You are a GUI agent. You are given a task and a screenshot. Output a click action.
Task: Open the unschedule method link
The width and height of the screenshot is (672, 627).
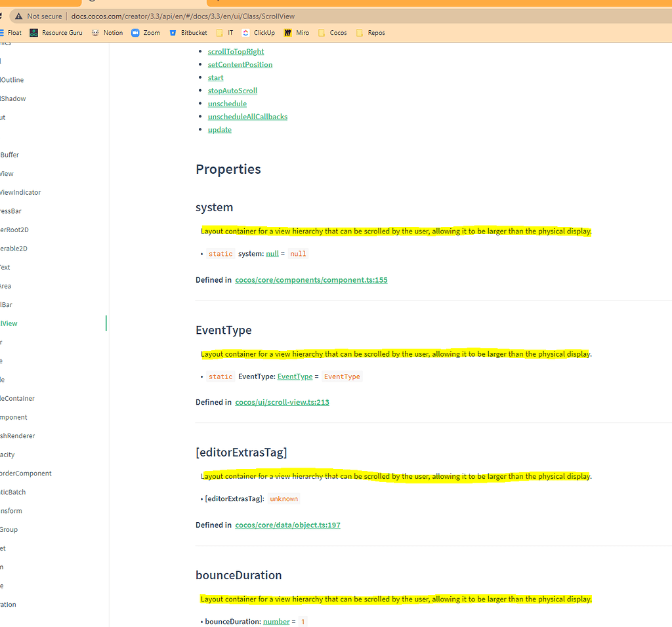coord(227,104)
